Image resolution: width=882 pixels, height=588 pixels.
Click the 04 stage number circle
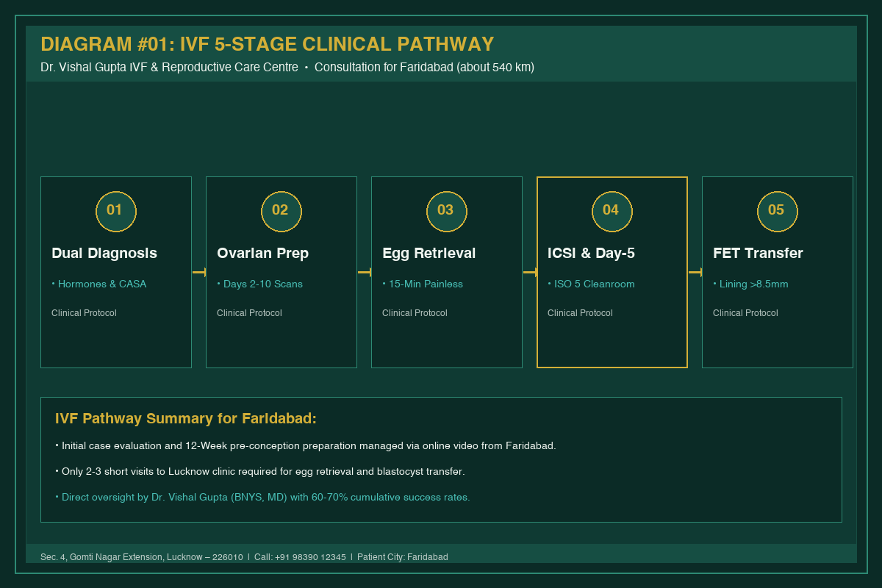612,211
